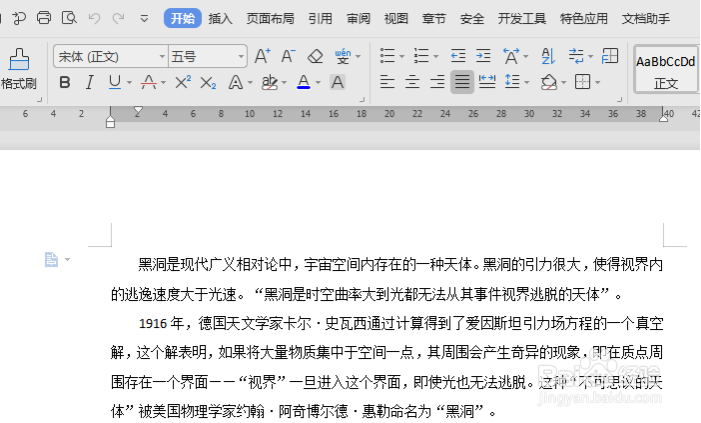Align text left icon
The width and height of the screenshot is (701, 423).
click(x=387, y=82)
